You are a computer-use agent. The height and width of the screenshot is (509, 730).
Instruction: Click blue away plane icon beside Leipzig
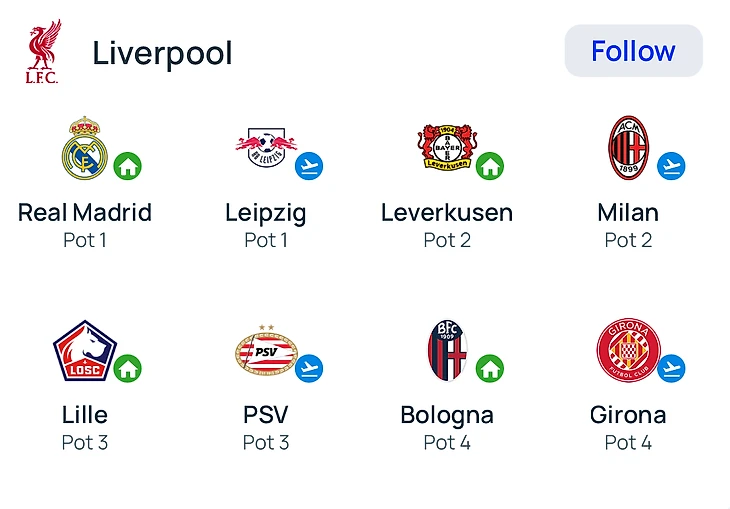[309, 166]
